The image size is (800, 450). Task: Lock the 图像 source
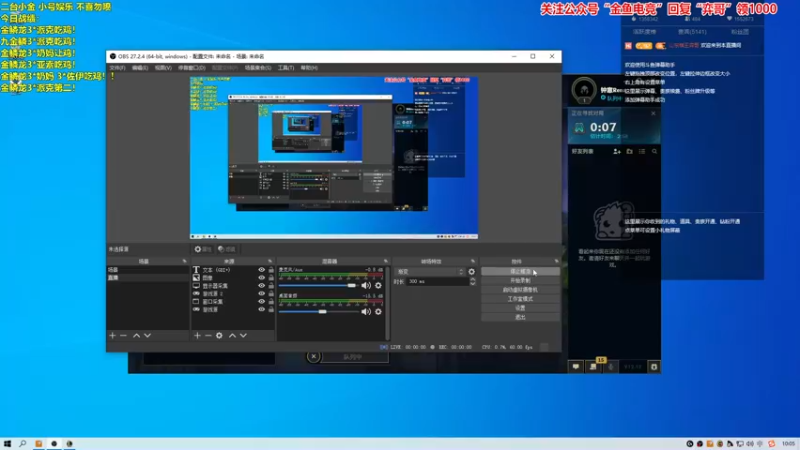(x=271, y=278)
